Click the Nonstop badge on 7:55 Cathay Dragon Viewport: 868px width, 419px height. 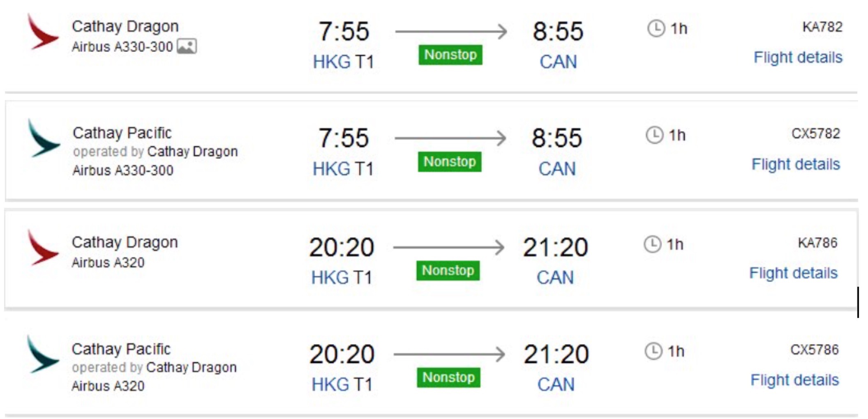450,55
